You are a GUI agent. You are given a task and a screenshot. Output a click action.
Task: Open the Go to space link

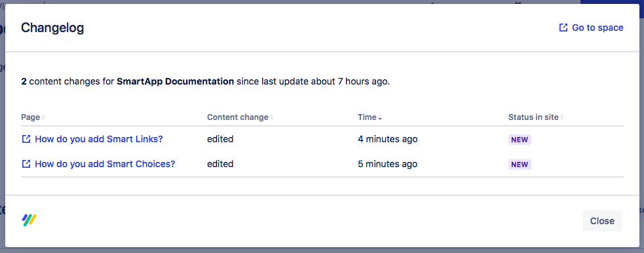coord(591,28)
